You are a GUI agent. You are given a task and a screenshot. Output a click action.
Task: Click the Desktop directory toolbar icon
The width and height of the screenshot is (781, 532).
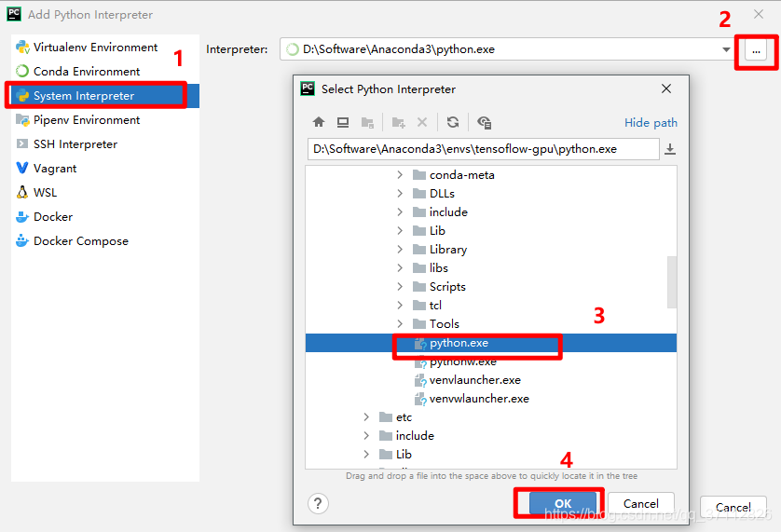[x=343, y=122]
